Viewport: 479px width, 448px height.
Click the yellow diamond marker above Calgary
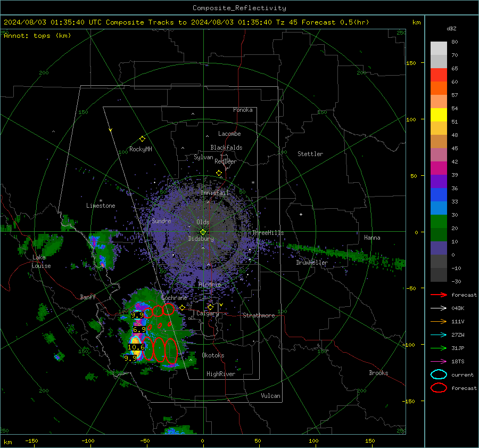(210, 307)
